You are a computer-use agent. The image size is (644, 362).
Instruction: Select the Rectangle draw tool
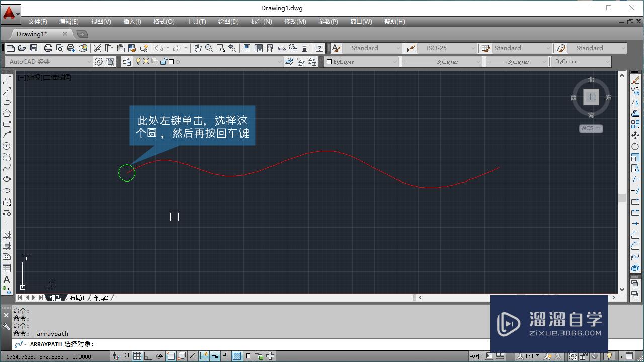pos(7,124)
